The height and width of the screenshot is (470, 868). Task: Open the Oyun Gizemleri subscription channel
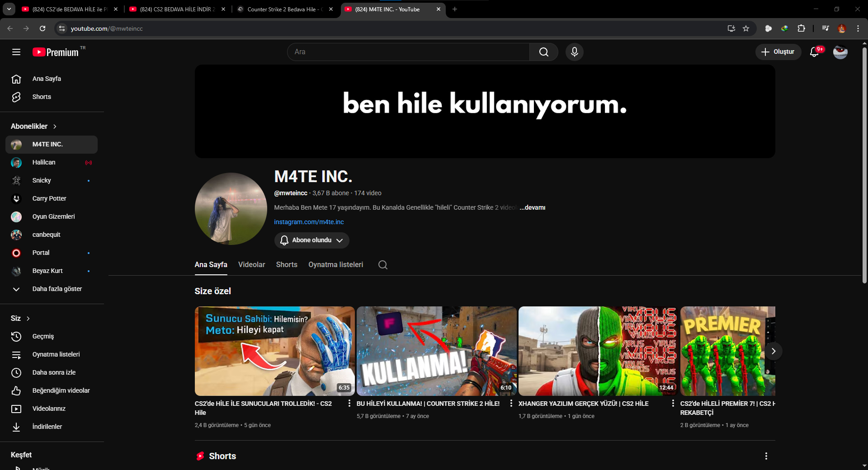point(52,216)
